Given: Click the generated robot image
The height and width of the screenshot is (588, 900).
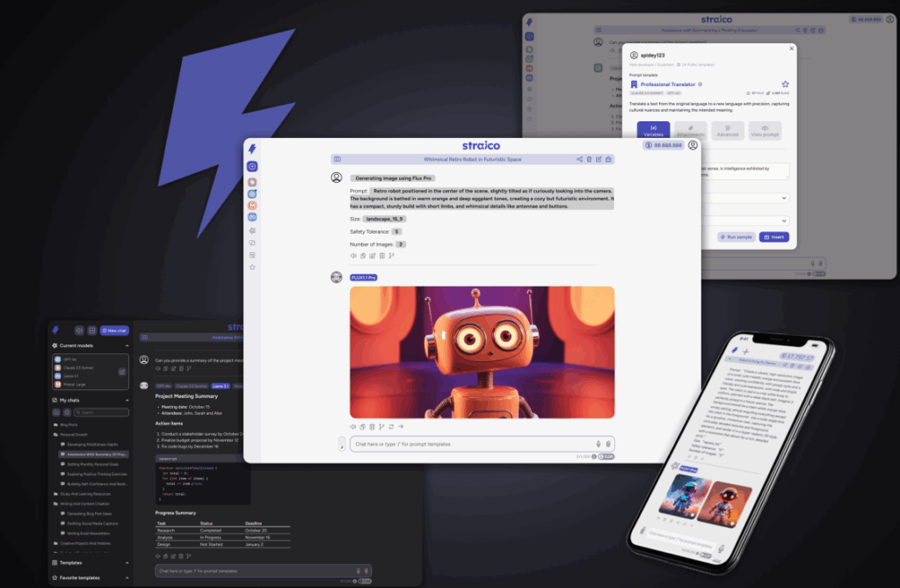Looking at the screenshot, I should coord(483,352).
